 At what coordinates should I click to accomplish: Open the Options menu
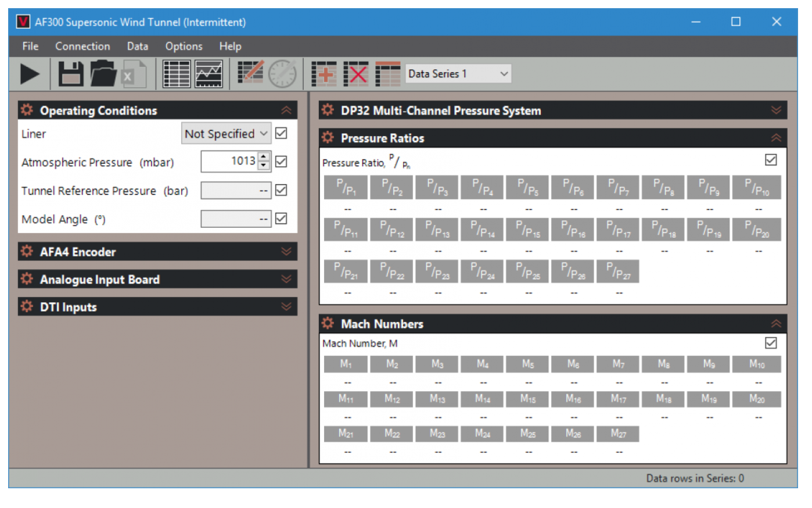[x=184, y=46]
